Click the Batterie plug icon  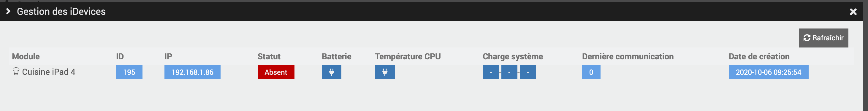(x=331, y=72)
